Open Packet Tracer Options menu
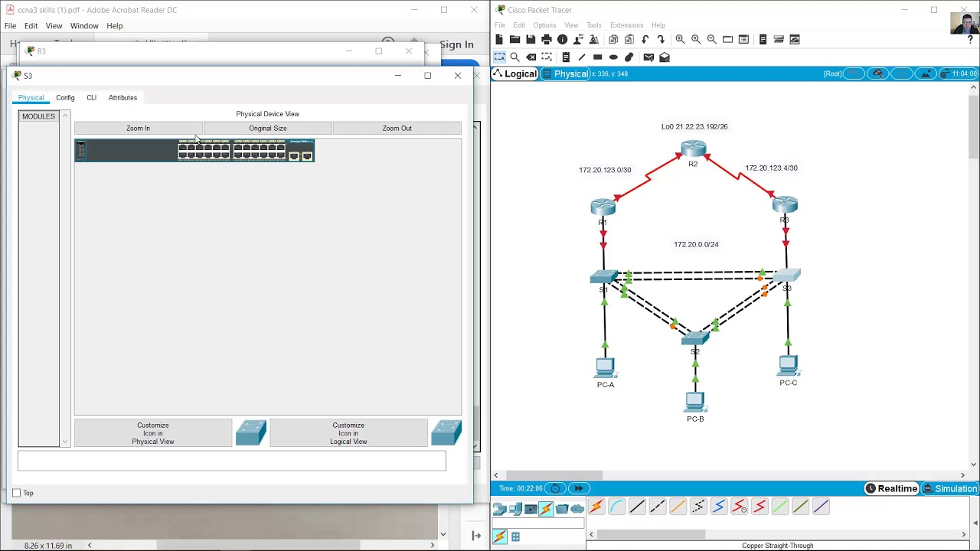 pyautogui.click(x=544, y=25)
